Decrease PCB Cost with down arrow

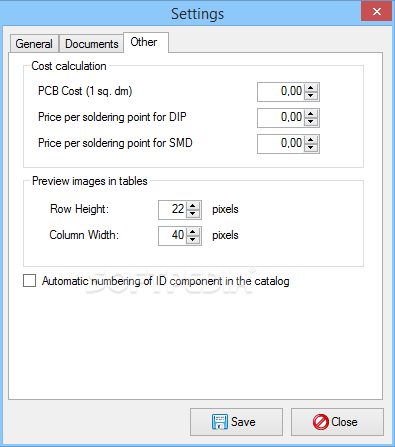click(311, 96)
